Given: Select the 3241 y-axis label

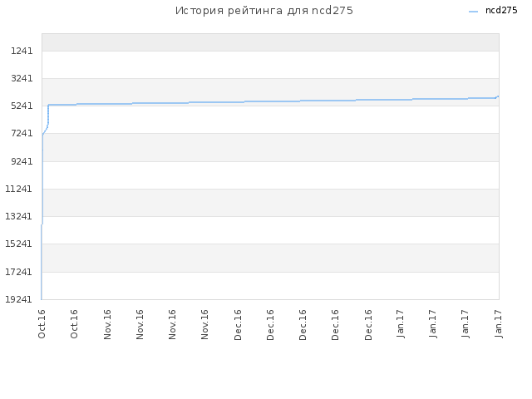Looking at the screenshot, I should [x=22, y=78].
